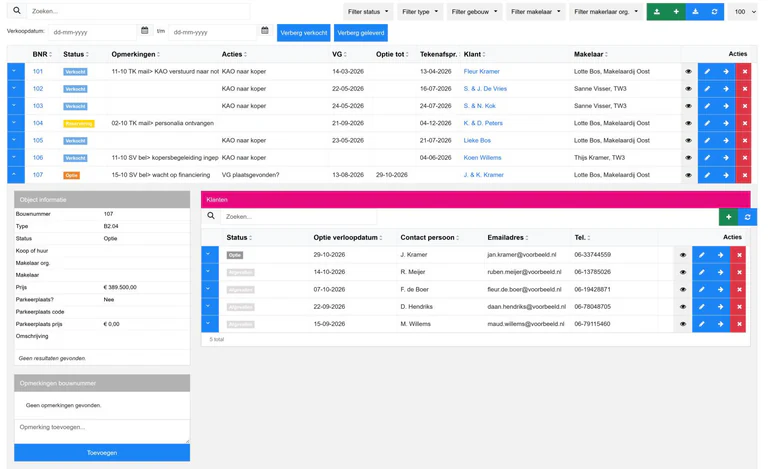This screenshot has height=469, width=768.
Task: Edit client D. Hendriks with pencil
Action: click(x=701, y=306)
